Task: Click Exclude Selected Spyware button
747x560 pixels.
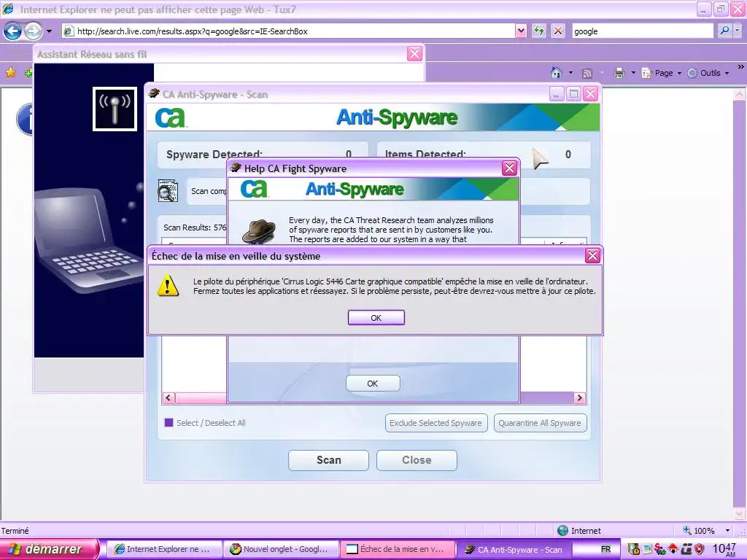Action: (436, 423)
